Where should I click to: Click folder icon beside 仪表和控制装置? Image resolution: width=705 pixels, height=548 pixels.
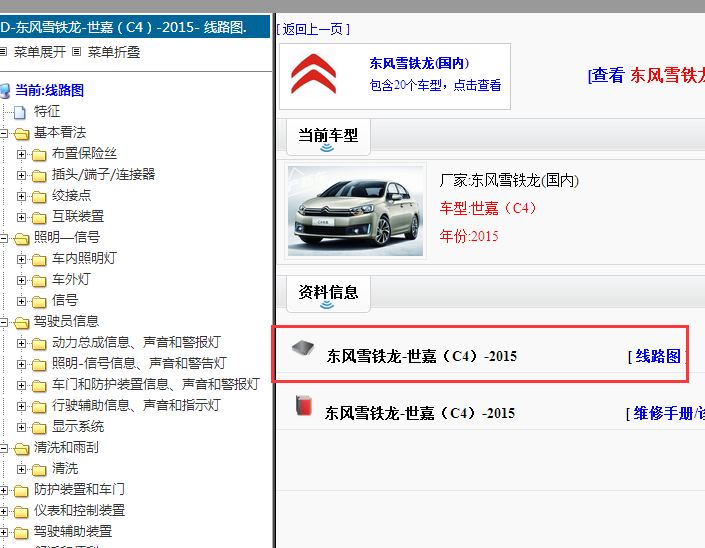pos(22,512)
